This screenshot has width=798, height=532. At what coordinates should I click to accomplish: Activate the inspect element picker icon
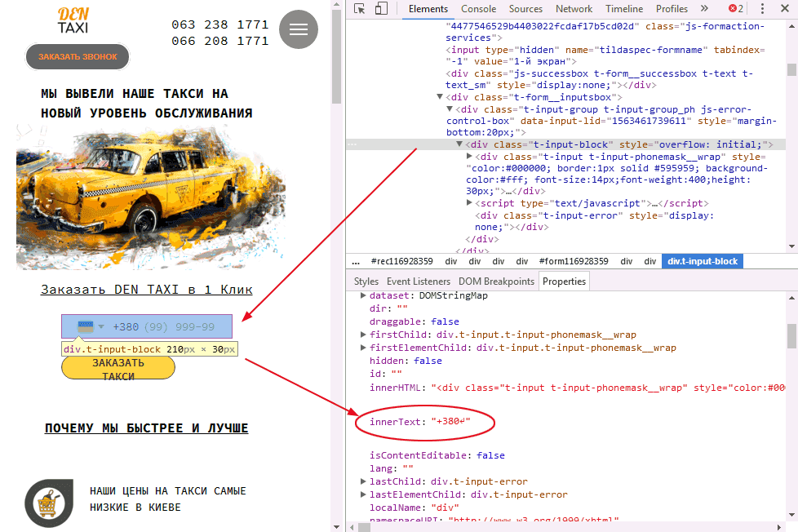360,9
